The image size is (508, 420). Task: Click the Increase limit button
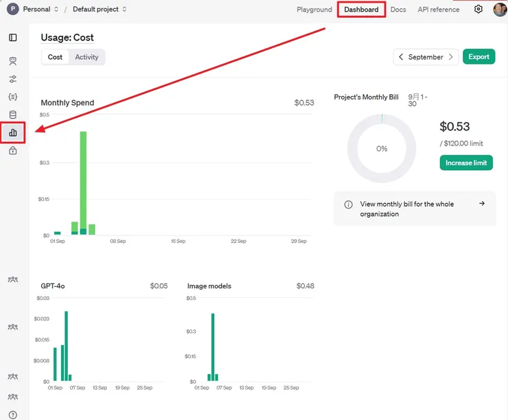(466, 163)
